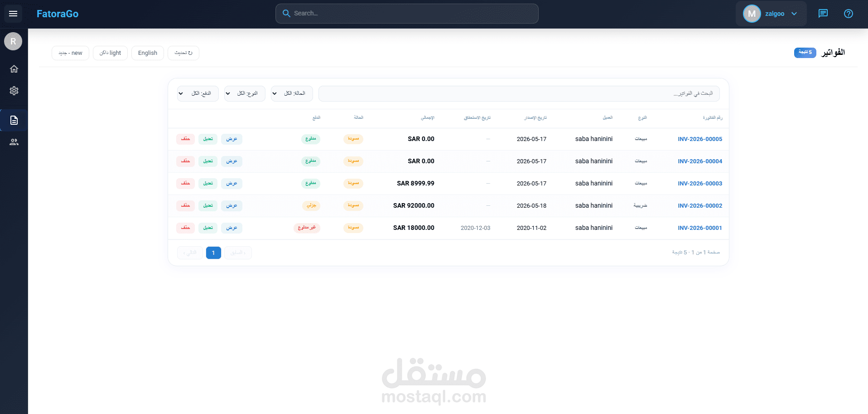Click حذف delete button for INV-2026-00002
This screenshot has height=414, width=868.
(185, 205)
